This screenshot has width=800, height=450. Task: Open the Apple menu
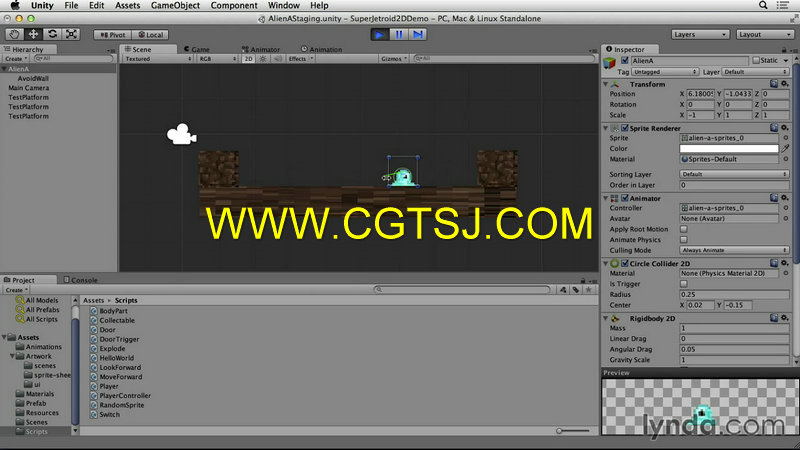tap(15, 6)
